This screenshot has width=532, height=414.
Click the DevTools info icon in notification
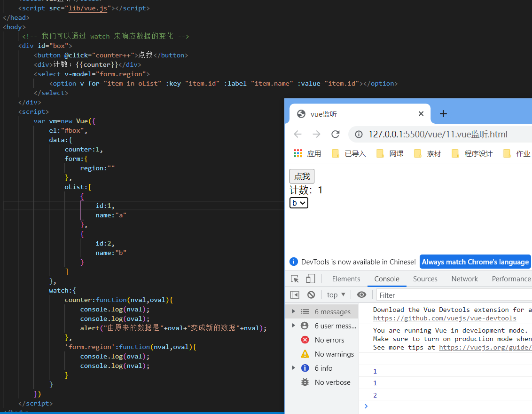293,262
